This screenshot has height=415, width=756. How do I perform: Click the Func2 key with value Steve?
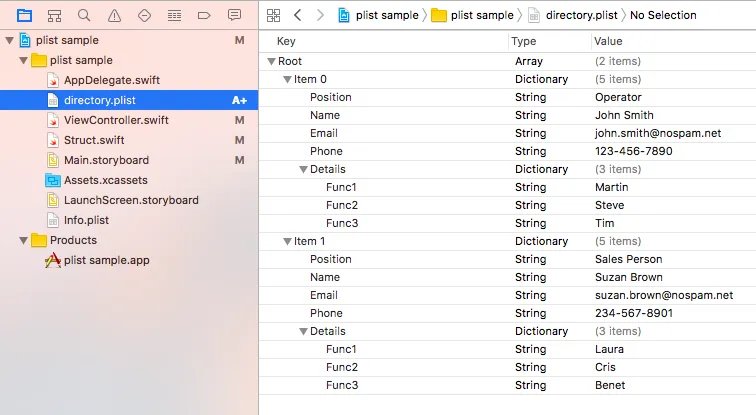tap(342, 205)
